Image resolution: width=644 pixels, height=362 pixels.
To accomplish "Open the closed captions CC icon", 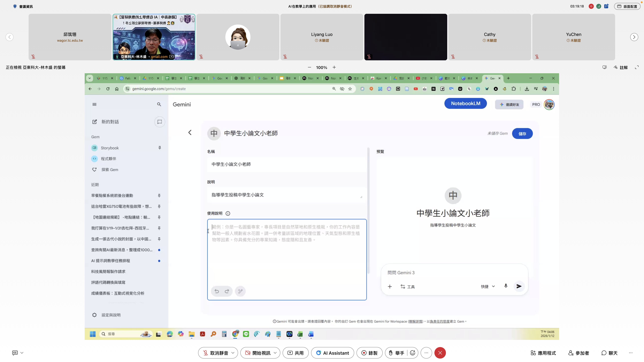I will pos(15,353).
